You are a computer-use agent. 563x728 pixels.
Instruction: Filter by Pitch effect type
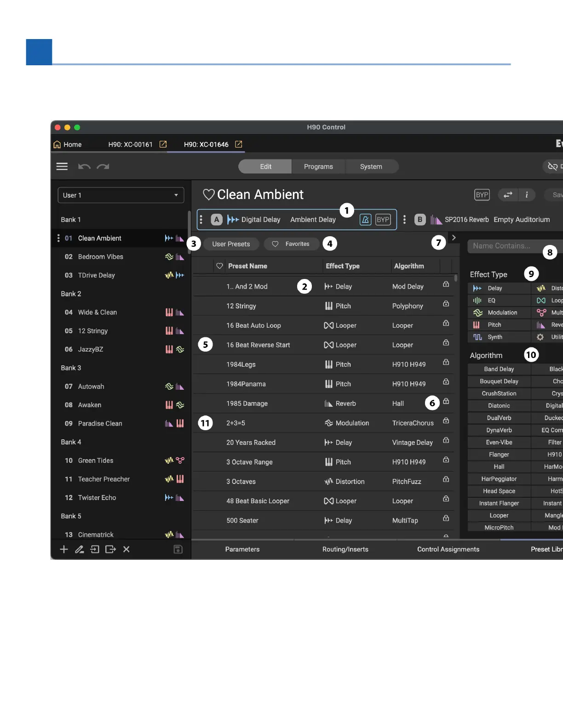pyautogui.click(x=500, y=325)
